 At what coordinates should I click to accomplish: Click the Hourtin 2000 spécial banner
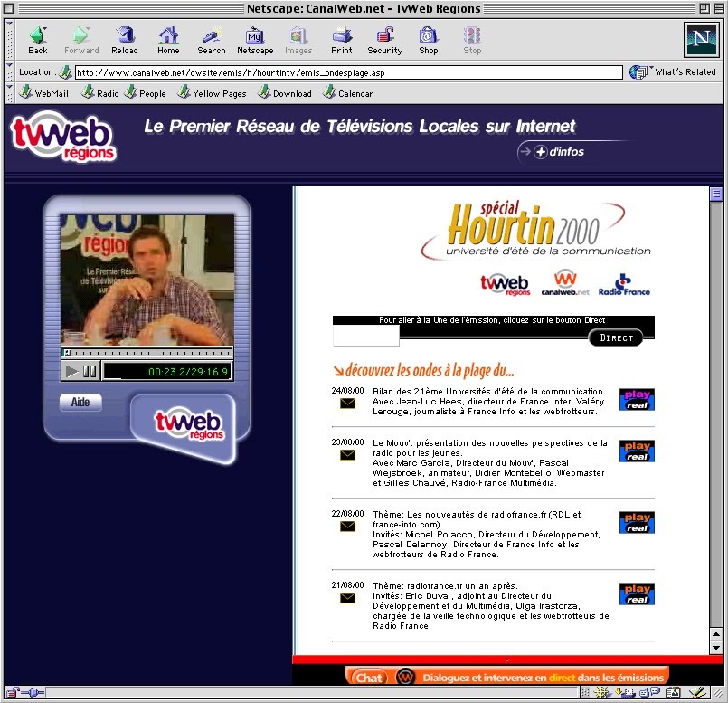[x=535, y=230]
